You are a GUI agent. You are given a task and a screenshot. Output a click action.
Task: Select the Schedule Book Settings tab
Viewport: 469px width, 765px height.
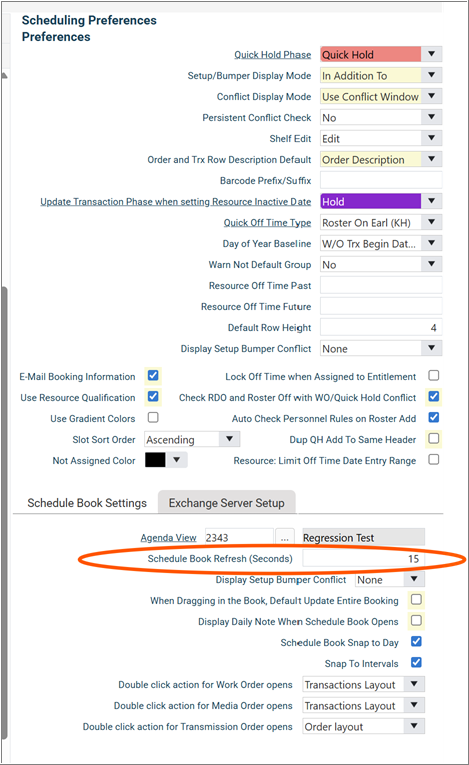coord(87,503)
